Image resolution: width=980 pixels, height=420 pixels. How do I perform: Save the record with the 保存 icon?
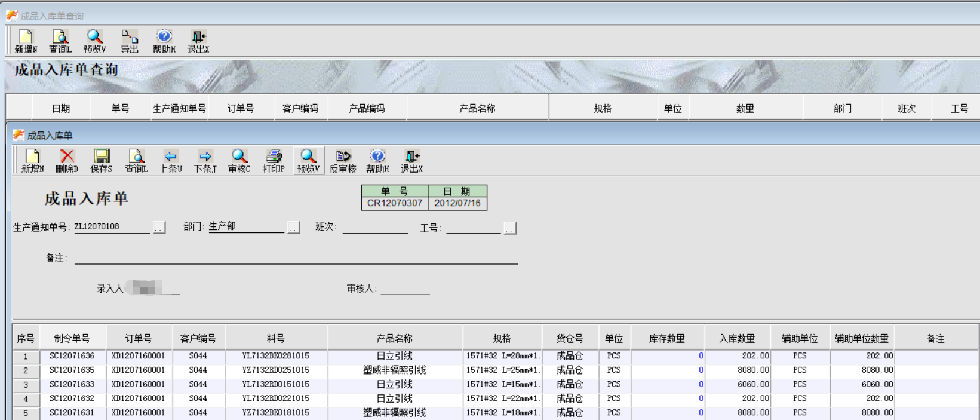[x=102, y=160]
